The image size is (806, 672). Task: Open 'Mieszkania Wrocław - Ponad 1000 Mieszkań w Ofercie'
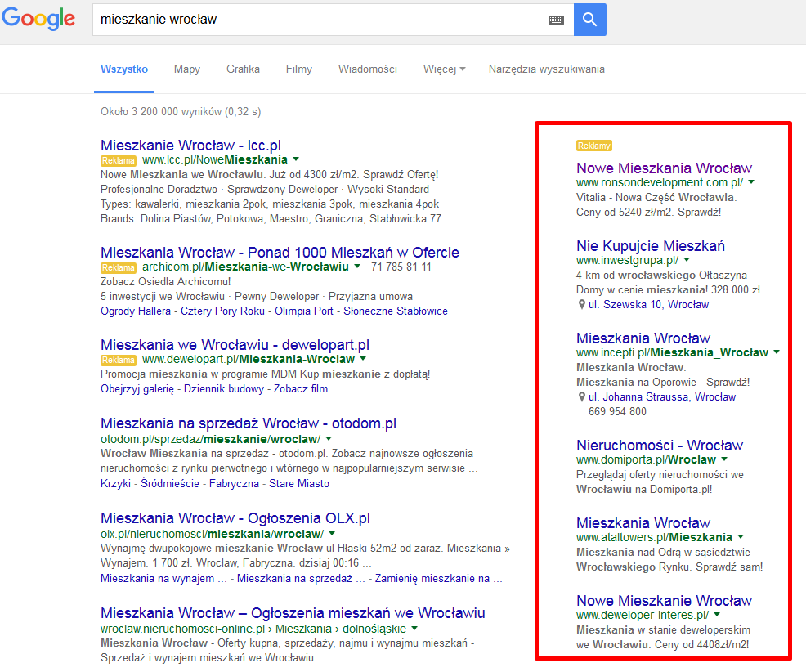click(x=280, y=253)
